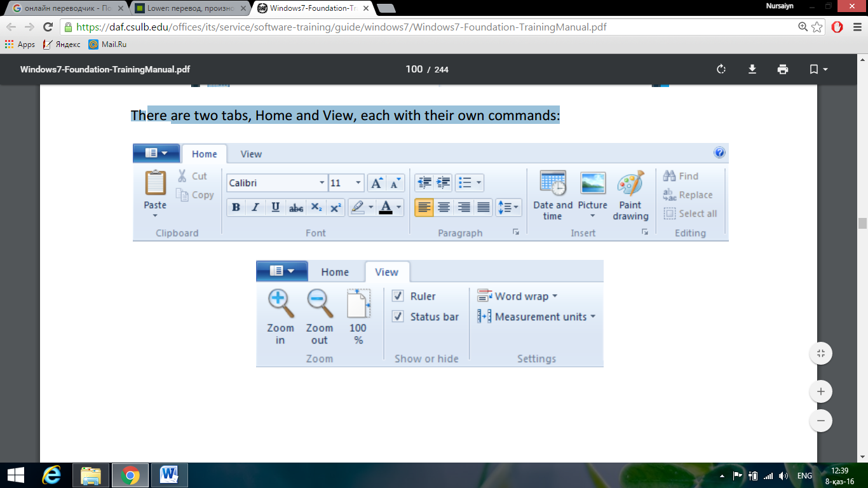Switch to the онлайн переводчик browser tab
This screenshot has height=488, width=868.
64,8
